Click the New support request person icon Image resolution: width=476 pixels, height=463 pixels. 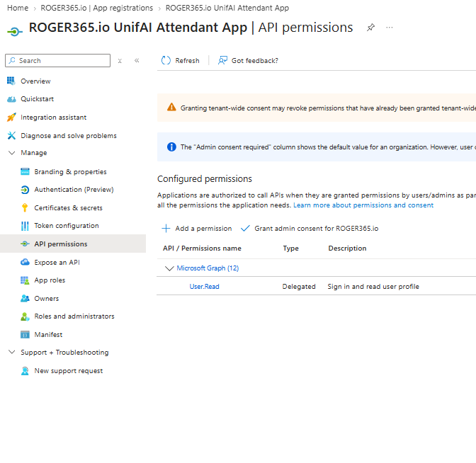click(25, 370)
